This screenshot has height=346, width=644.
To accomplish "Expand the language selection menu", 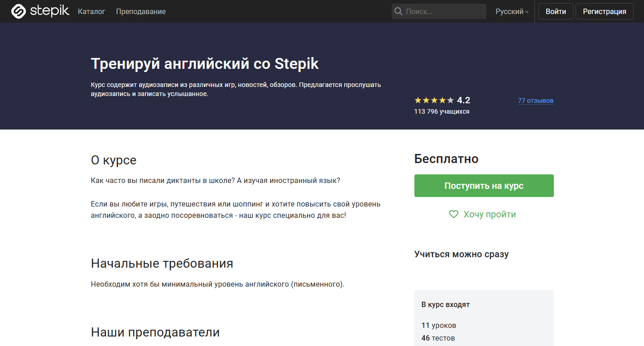I will 511,11.
